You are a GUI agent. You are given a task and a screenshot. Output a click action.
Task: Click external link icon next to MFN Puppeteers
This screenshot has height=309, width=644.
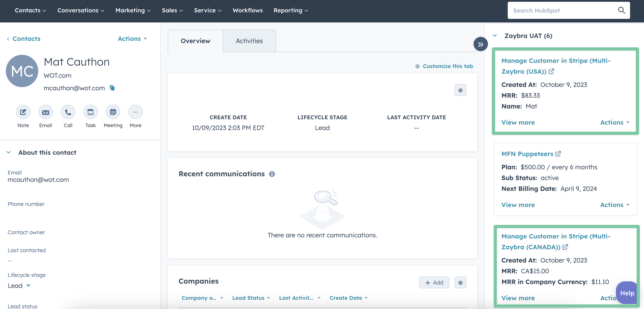coord(558,154)
